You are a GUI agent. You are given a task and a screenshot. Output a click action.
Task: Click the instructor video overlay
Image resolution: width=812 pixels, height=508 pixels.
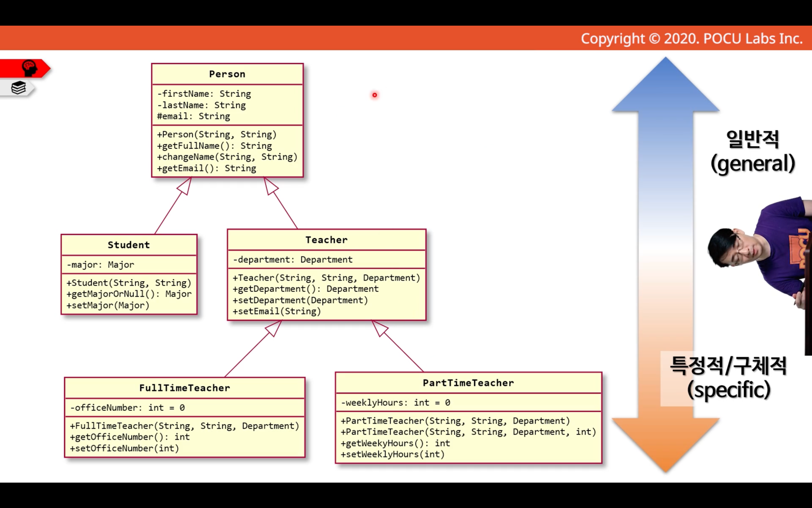tap(760, 275)
